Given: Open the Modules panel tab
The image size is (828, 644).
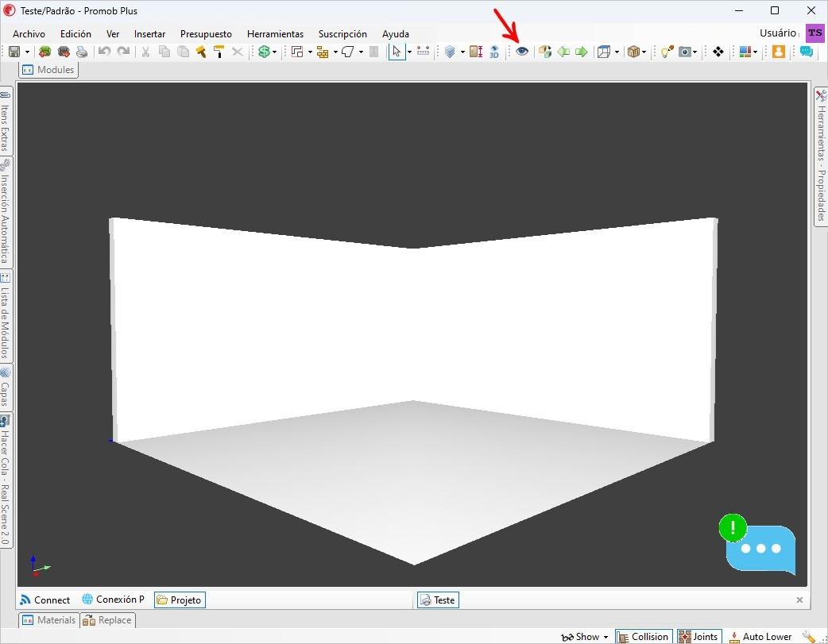Looking at the screenshot, I should pos(48,70).
